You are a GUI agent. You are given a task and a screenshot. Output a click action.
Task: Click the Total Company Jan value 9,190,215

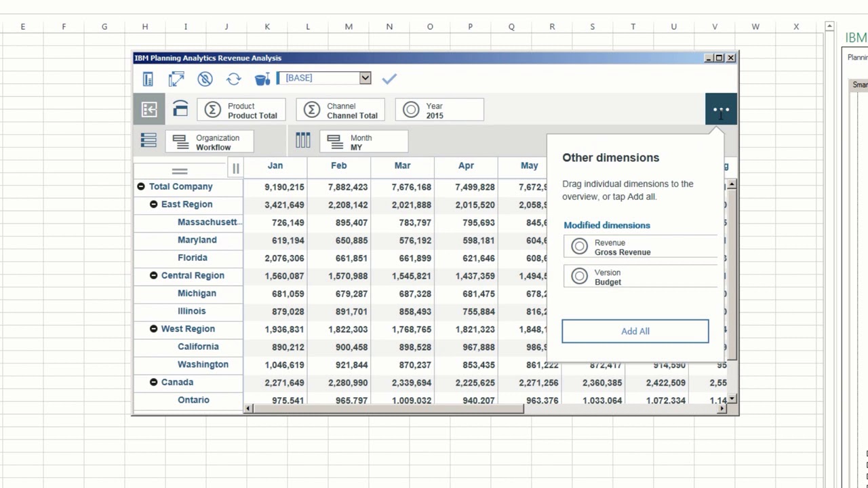pos(284,187)
